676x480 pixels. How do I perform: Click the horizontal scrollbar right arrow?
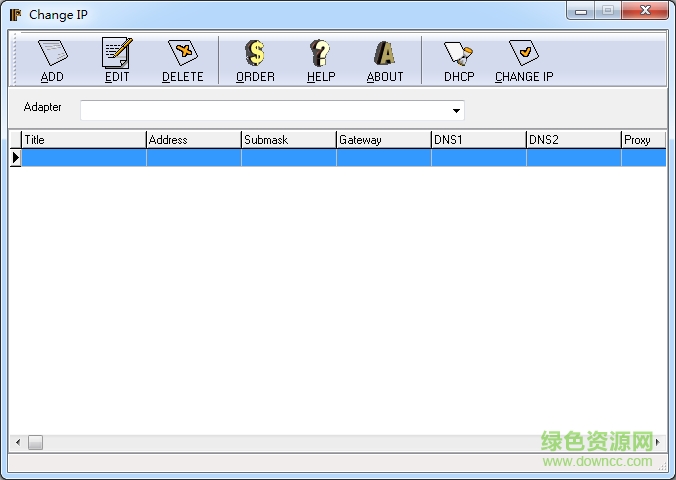[x=657, y=442]
